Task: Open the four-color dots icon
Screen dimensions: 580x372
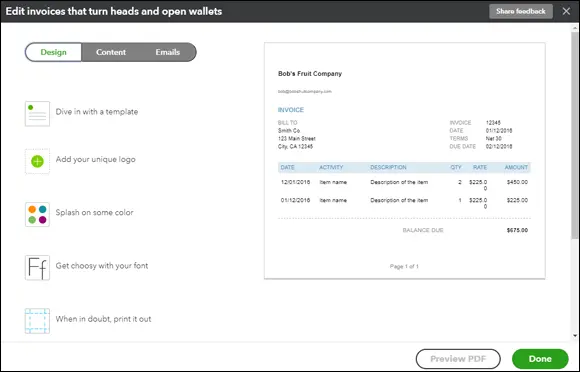Action: 37,214
